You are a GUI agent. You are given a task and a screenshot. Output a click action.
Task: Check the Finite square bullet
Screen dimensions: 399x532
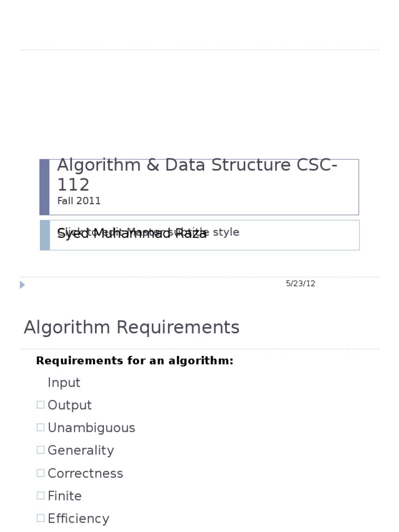pos(41,496)
